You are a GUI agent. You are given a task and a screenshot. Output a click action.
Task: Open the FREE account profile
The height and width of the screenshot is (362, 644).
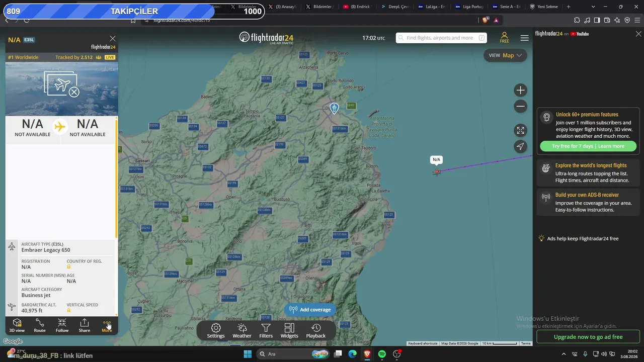click(x=504, y=38)
